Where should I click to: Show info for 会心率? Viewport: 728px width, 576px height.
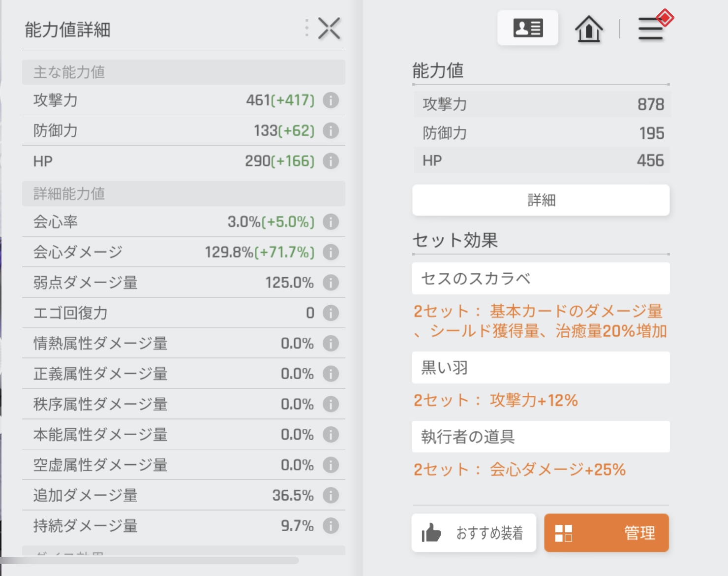[331, 222]
